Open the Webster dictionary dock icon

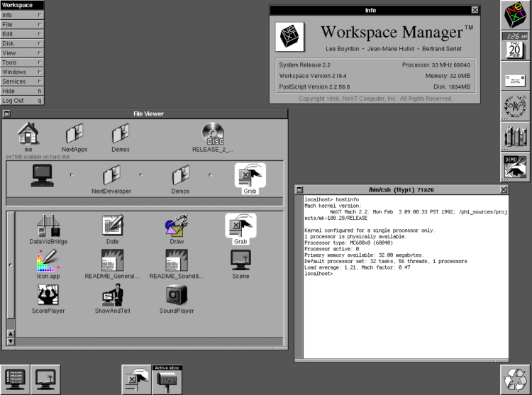(515, 106)
